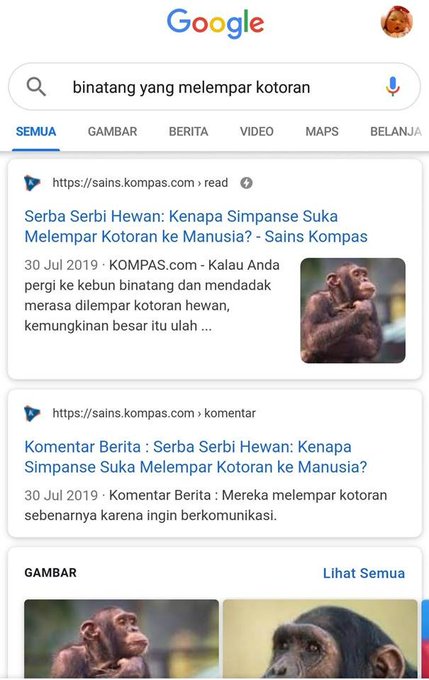This screenshot has width=429, height=680.
Task: Open chimpanzee thumbnail beside first result
Action: 353,311
